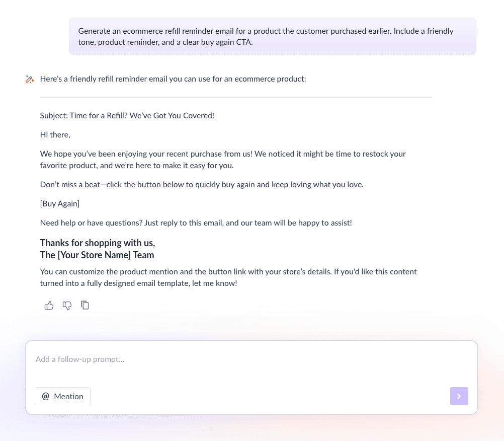
Task: Click the thumbs down icon to dislike
Action: (67, 305)
